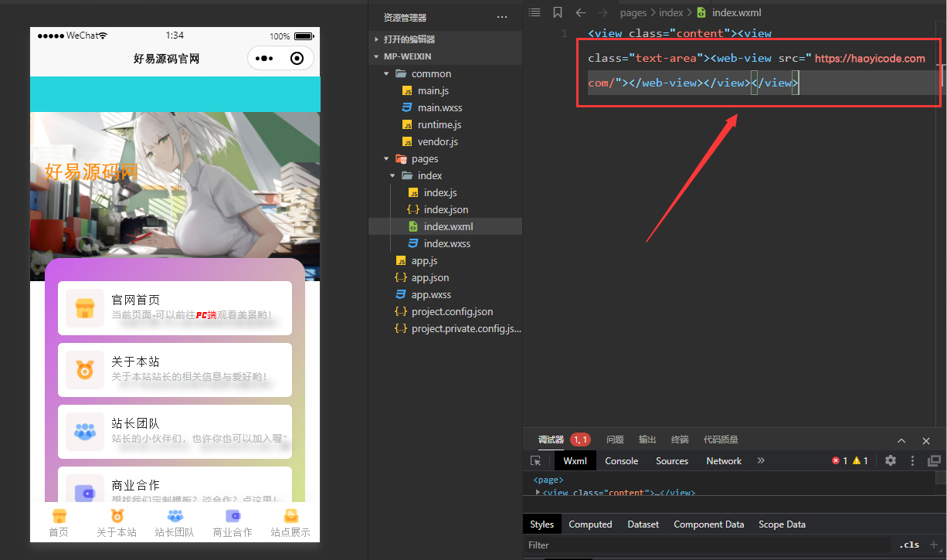
Task: Open the 关于本站 card in the simulator
Action: tap(175, 370)
